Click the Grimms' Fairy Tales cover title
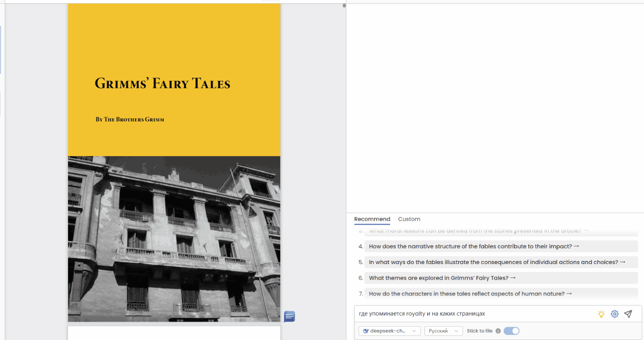Viewport: 644px width, 340px height. (162, 83)
